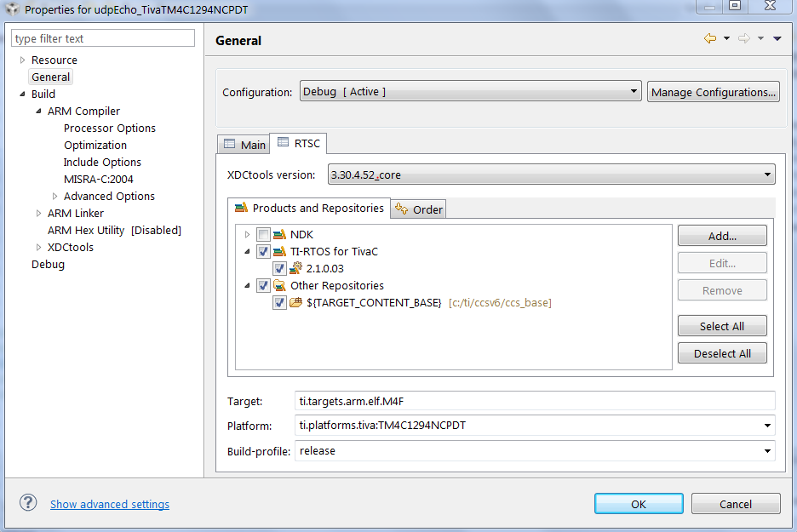Click the help question mark icon
Viewport: 797px width, 532px height.
[28, 503]
